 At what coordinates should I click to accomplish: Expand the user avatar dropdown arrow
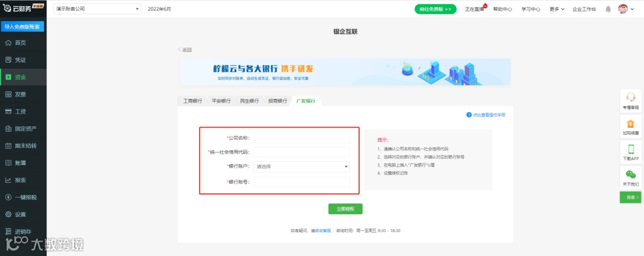[632, 9]
